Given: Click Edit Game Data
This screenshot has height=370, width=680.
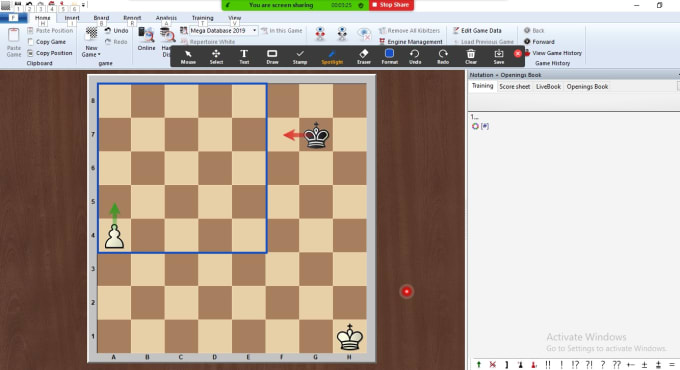Looking at the screenshot, I should point(477,30).
